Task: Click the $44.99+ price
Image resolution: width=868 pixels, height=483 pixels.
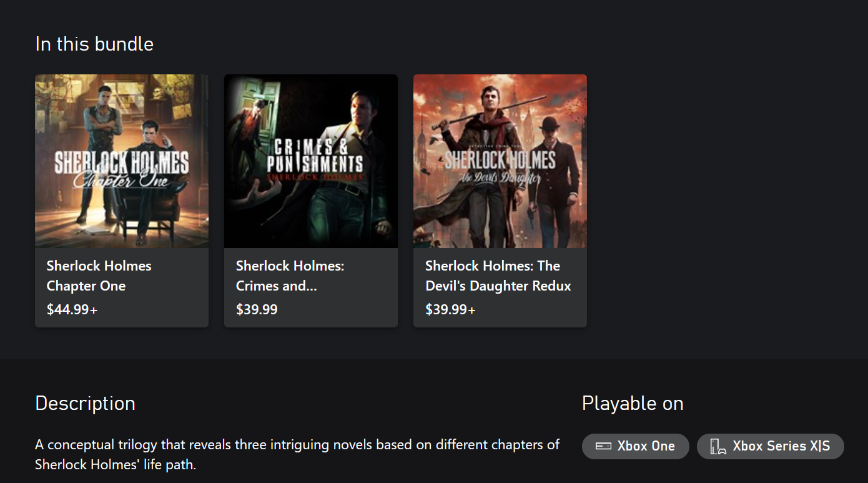Action: tap(72, 309)
